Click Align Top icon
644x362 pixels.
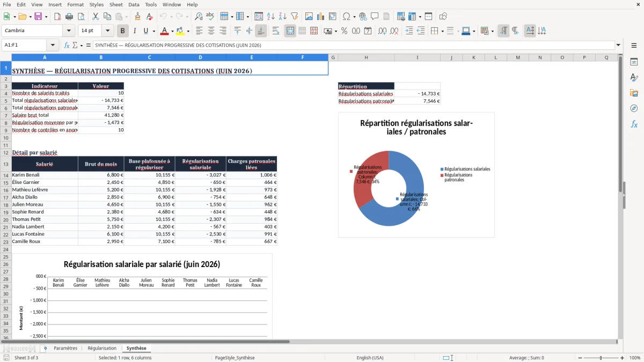(238, 31)
